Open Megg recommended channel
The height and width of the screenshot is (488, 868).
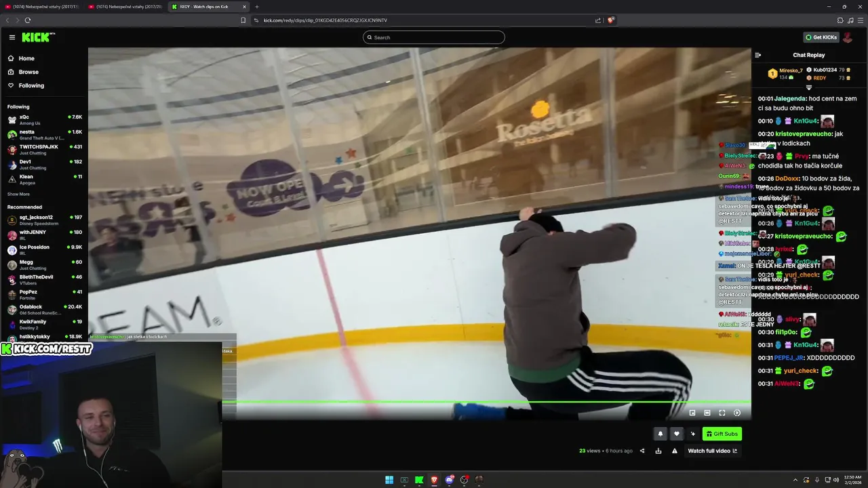coord(44,264)
